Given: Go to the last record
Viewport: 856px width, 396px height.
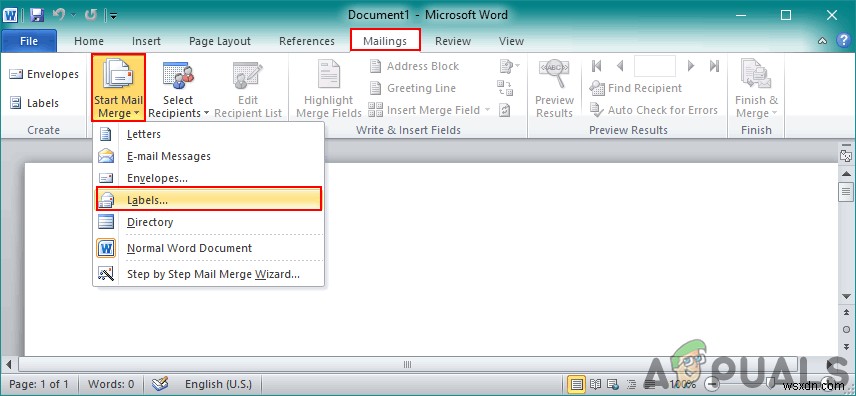Looking at the screenshot, I should (x=714, y=66).
